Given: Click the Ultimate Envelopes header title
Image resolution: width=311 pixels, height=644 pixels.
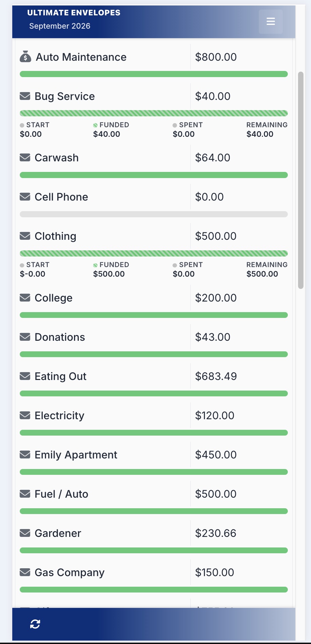Looking at the screenshot, I should [74, 13].
